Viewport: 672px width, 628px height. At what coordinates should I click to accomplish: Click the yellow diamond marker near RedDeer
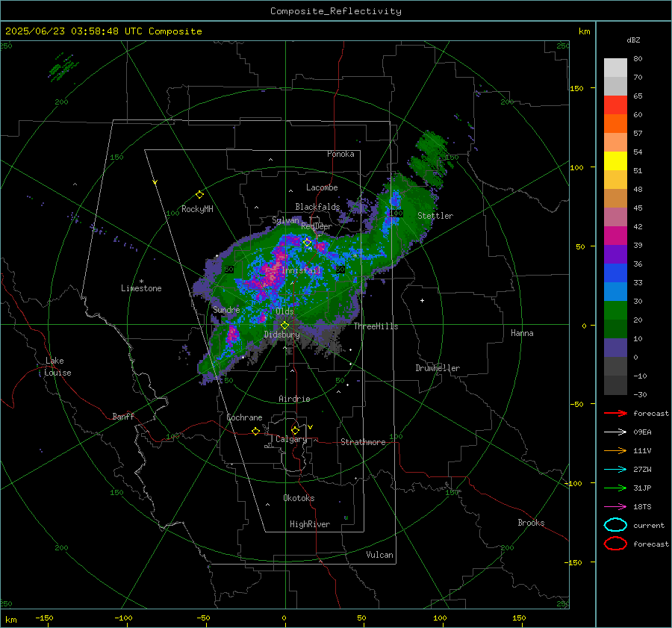tap(307, 242)
